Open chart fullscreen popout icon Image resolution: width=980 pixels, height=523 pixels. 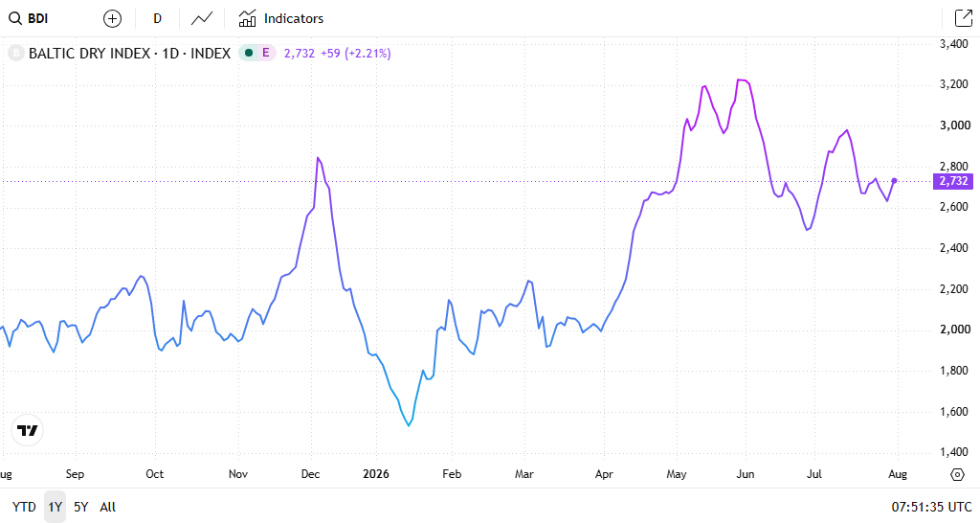point(963,19)
